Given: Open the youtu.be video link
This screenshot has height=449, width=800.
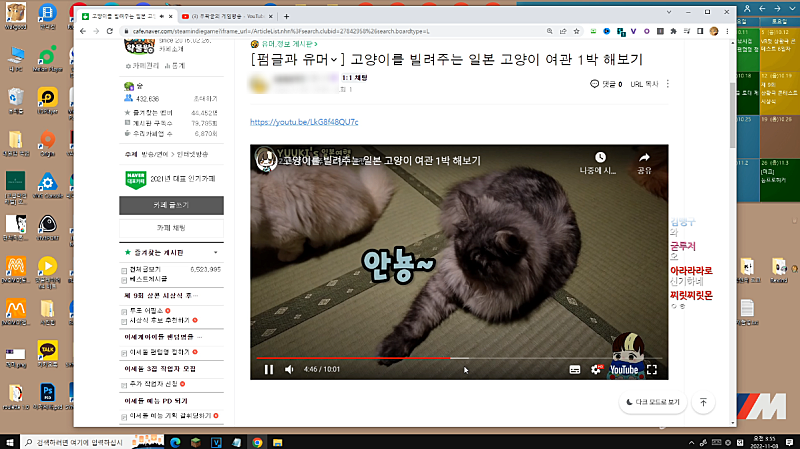Looking at the screenshot, I should pos(303,122).
